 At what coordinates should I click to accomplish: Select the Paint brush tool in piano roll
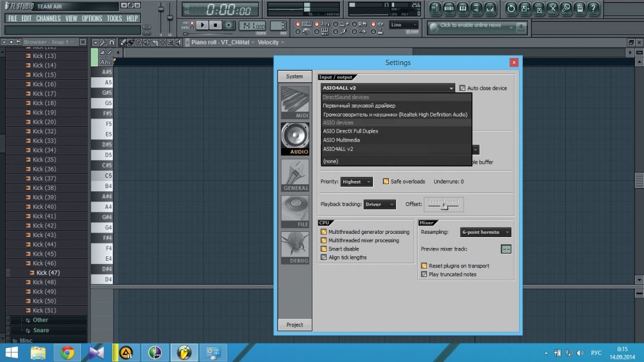coord(131,43)
